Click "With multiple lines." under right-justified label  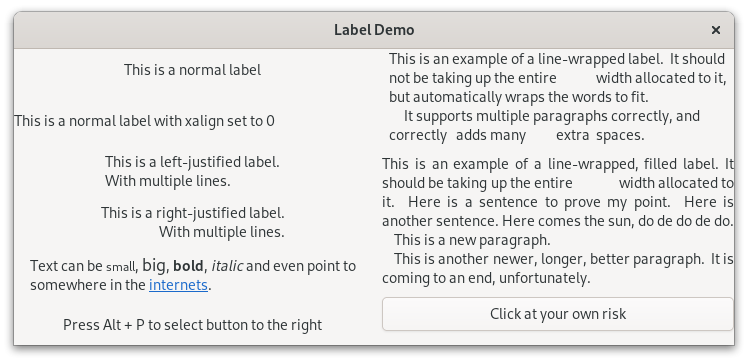click(x=222, y=232)
